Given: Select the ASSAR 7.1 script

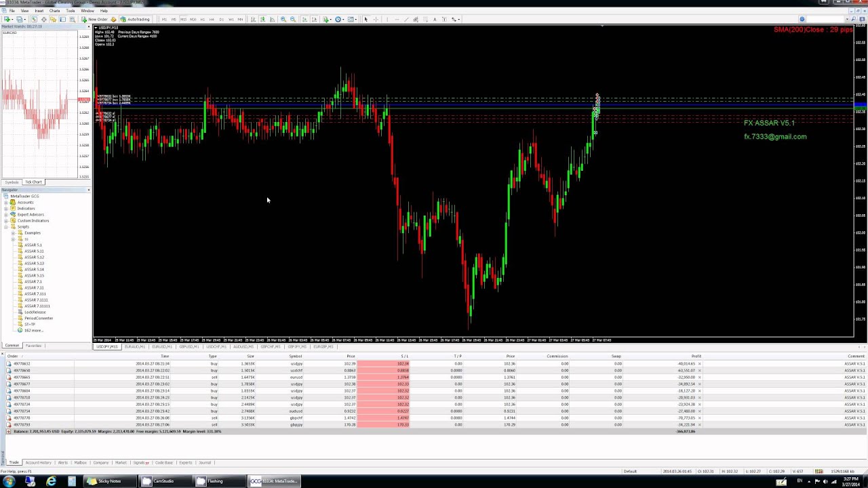Looking at the screenshot, I should [x=32, y=281].
